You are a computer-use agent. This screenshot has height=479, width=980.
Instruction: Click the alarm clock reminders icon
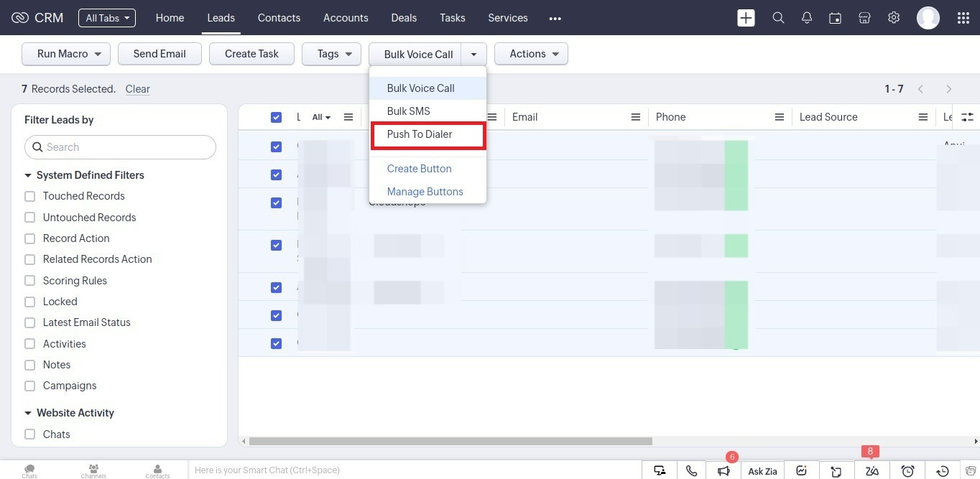(x=908, y=471)
